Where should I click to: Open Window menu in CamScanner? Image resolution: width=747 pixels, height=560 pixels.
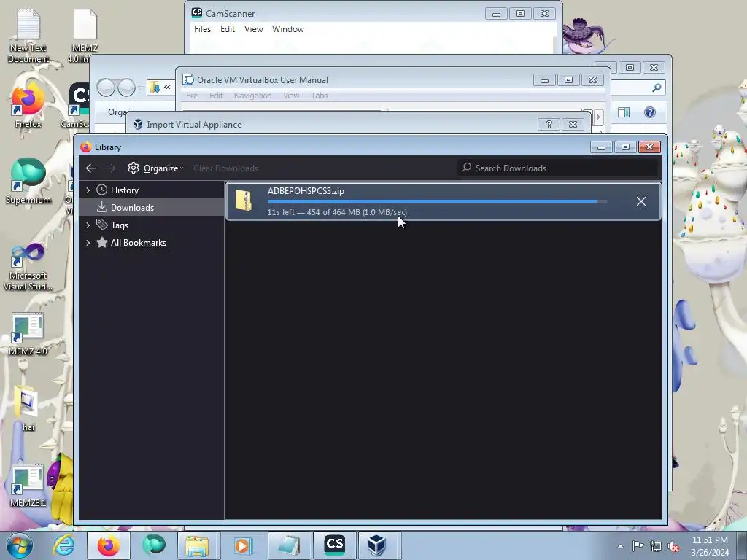point(287,29)
